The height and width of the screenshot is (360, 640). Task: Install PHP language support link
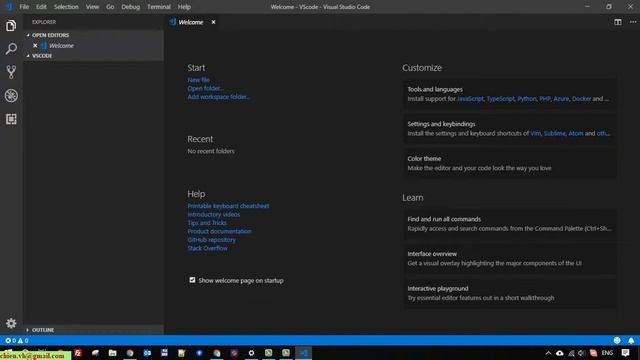(x=545, y=99)
